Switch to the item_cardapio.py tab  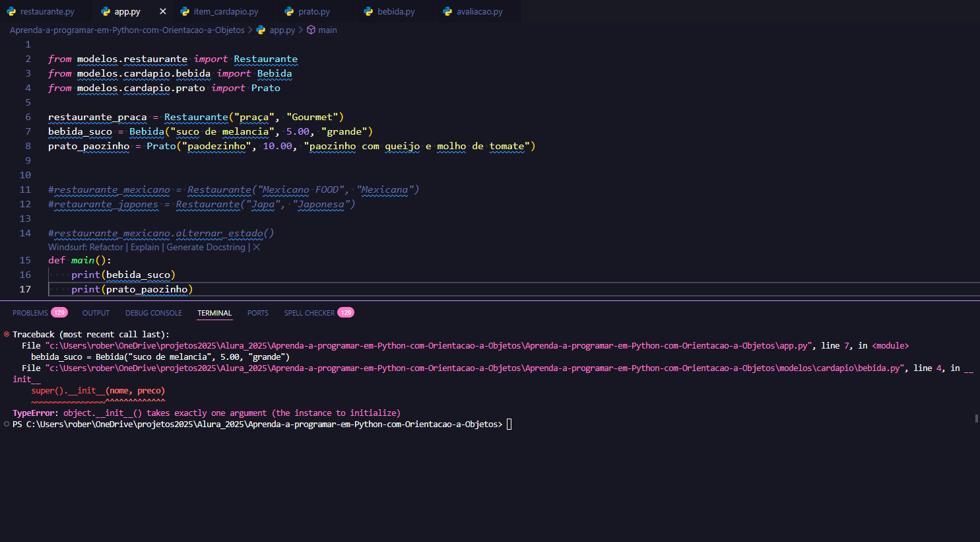point(226,11)
